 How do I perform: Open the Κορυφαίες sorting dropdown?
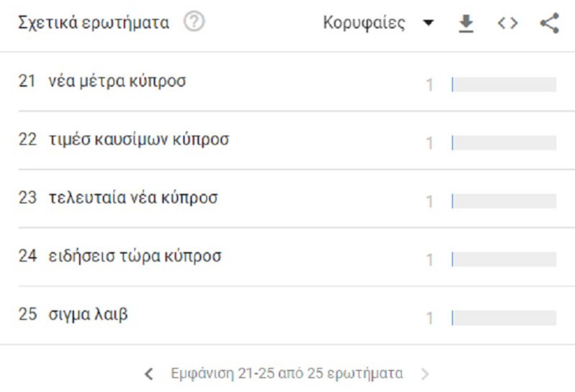364,23
